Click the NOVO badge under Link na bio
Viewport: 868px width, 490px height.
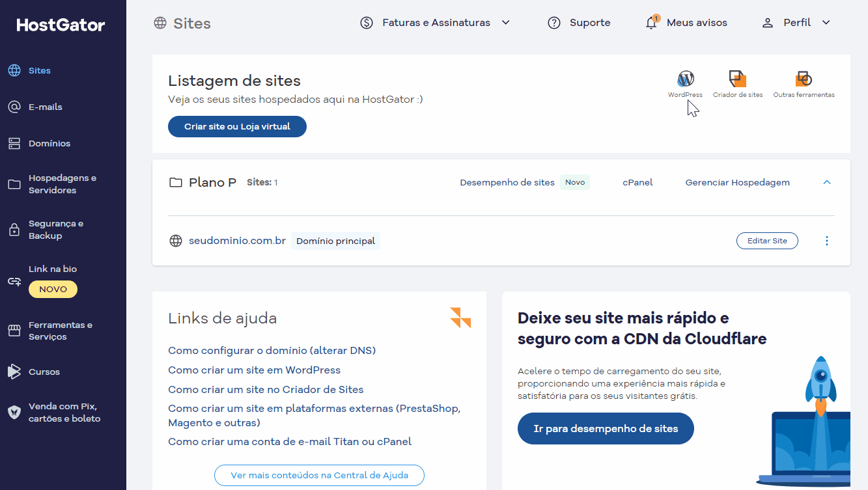pos(53,289)
